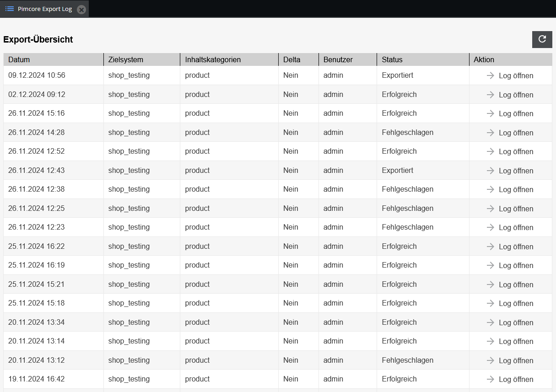556x392 pixels.
Task: Open log for 26.11.2024 12:38 export
Action: pyautogui.click(x=510, y=189)
